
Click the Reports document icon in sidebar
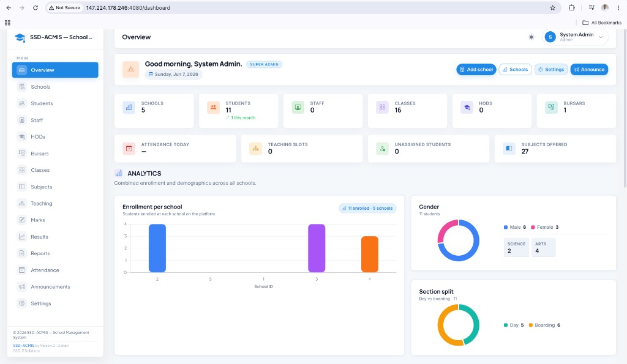(22, 253)
